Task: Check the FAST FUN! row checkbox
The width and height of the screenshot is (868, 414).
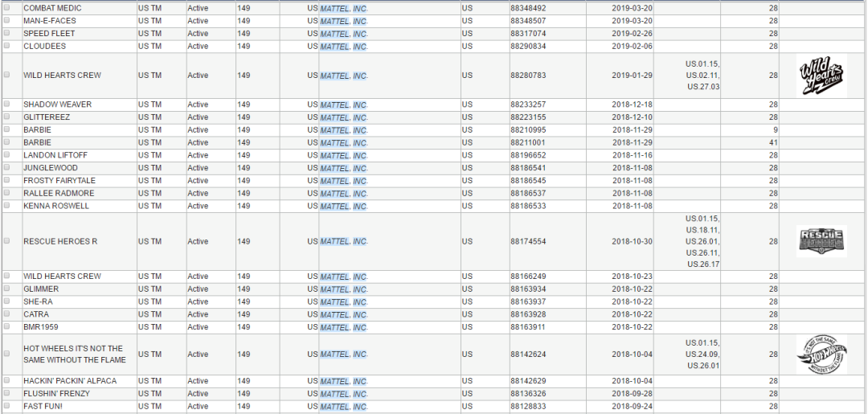Action: (6, 406)
